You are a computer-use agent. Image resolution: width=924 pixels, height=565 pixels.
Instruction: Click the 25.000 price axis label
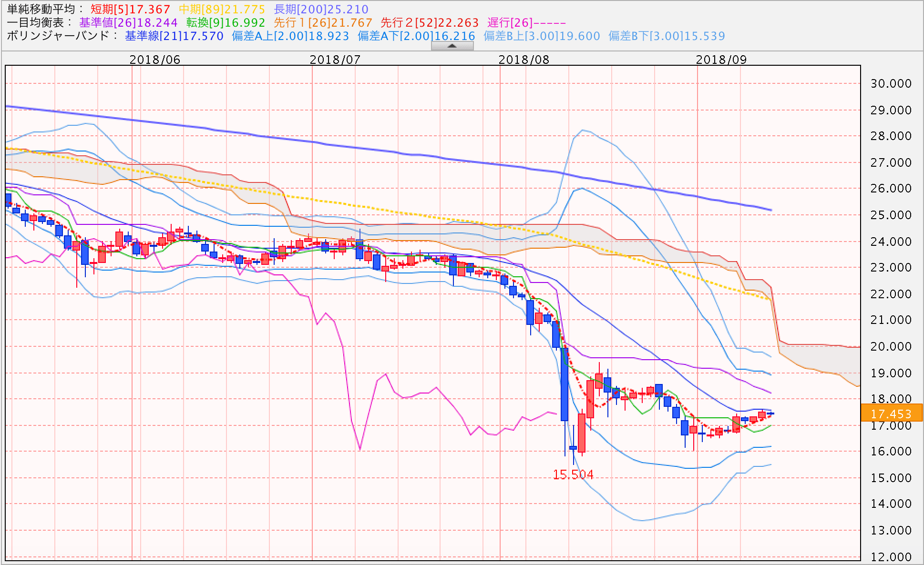891,215
